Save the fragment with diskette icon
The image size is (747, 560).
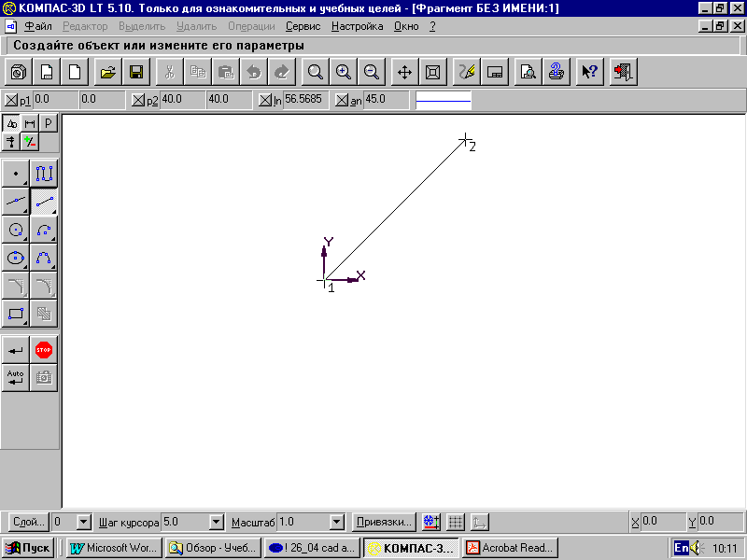point(135,72)
